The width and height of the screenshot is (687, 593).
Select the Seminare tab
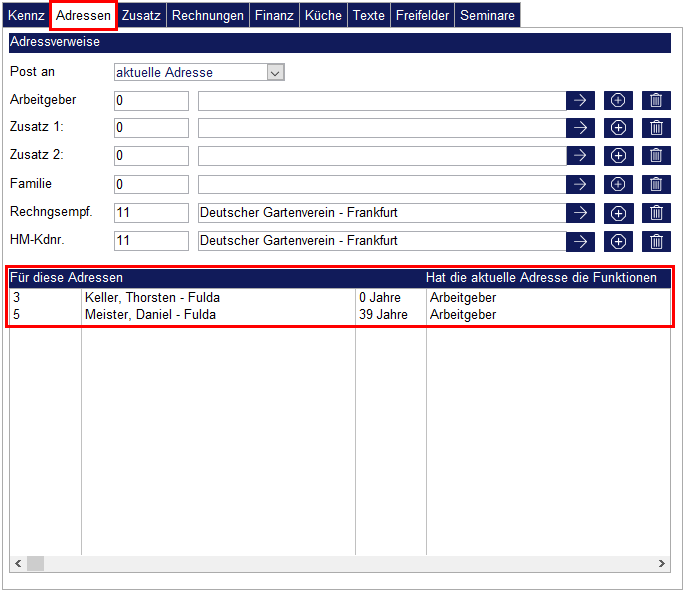[x=487, y=16]
